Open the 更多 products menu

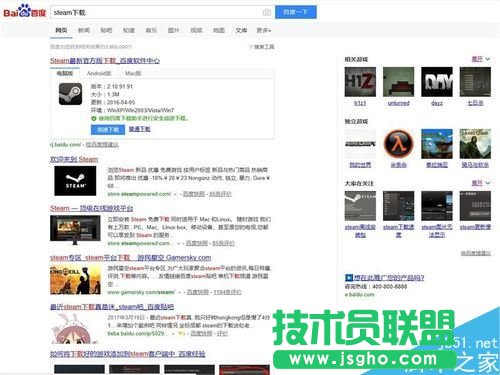(x=263, y=30)
